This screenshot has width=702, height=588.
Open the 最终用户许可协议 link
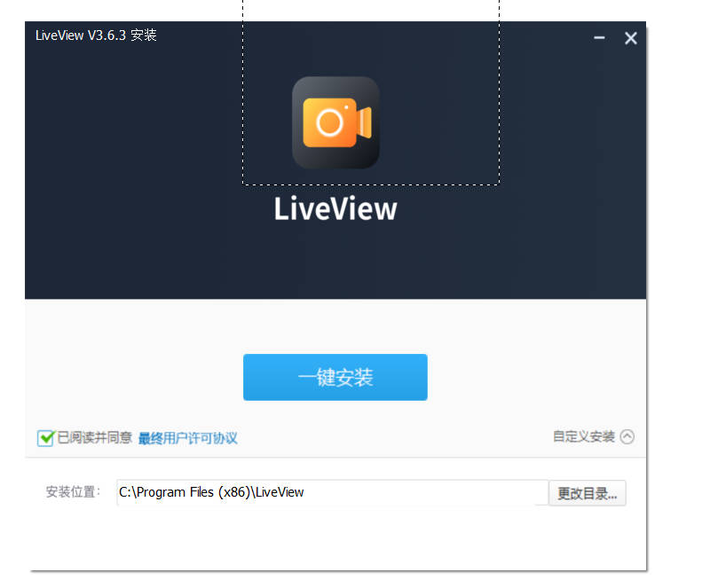click(x=187, y=438)
